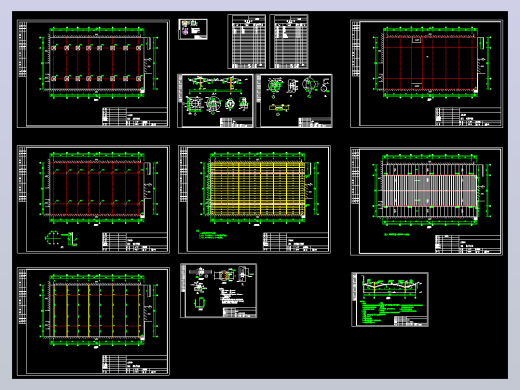Screen dimensions: 520x390
Task: Click the green circular section detail in middle-left sheet
Action: (53, 239)
